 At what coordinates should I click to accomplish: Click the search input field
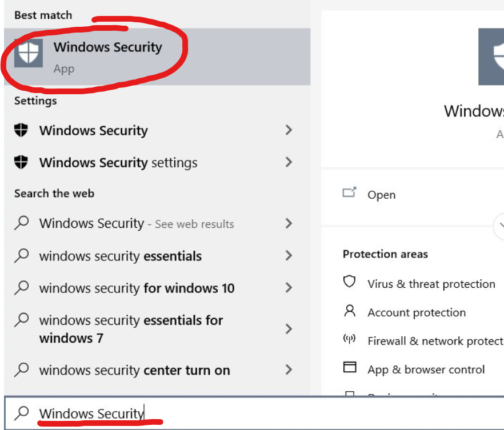coord(86,412)
